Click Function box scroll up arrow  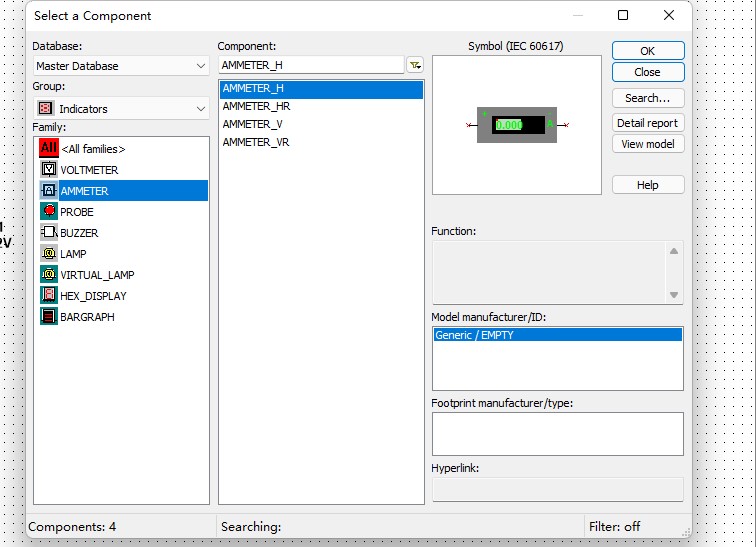(x=674, y=251)
